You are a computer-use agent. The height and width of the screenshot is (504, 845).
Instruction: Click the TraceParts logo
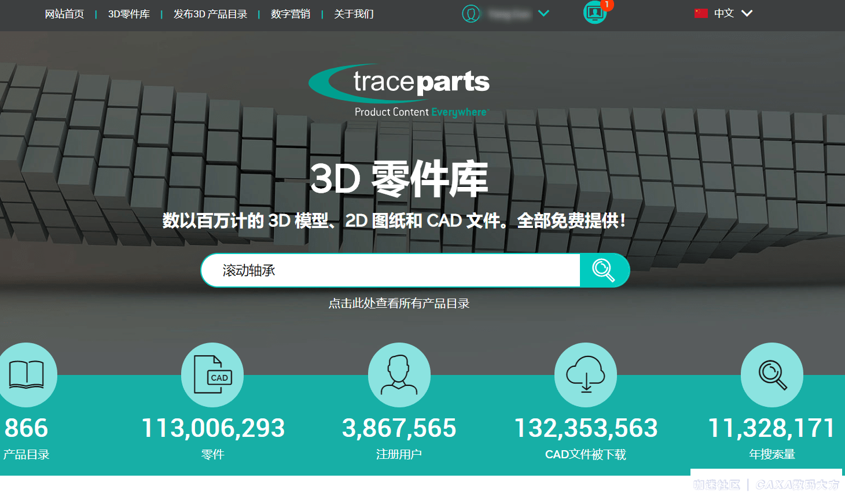(x=399, y=90)
